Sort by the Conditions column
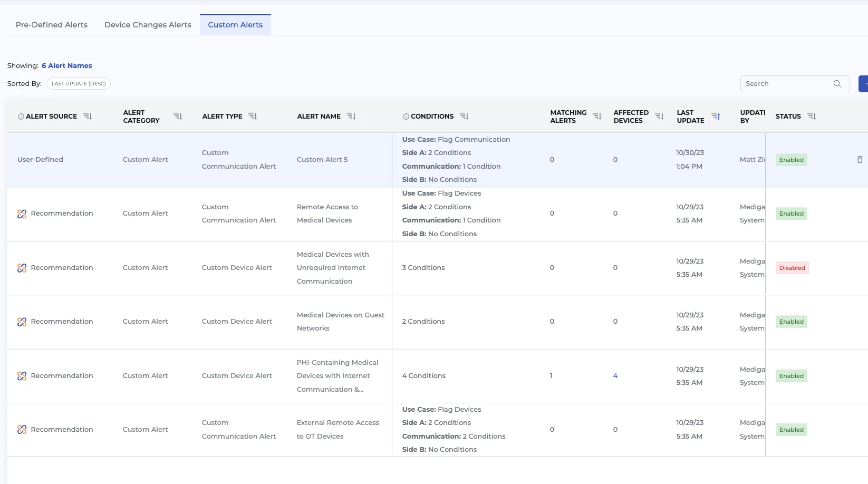The width and height of the screenshot is (868, 484). (464, 117)
